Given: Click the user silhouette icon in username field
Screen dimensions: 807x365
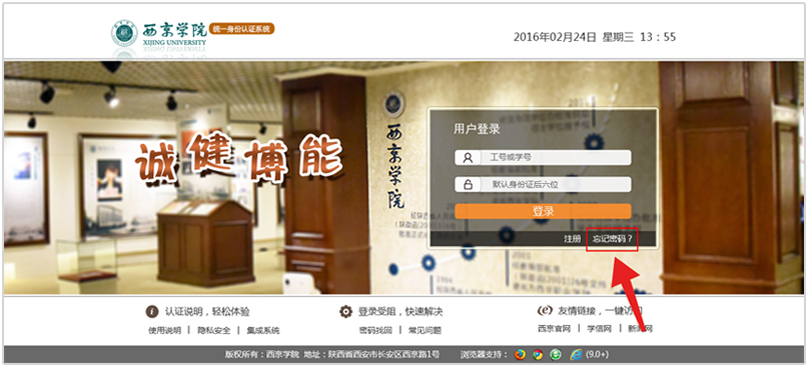Looking at the screenshot, I should (x=468, y=158).
